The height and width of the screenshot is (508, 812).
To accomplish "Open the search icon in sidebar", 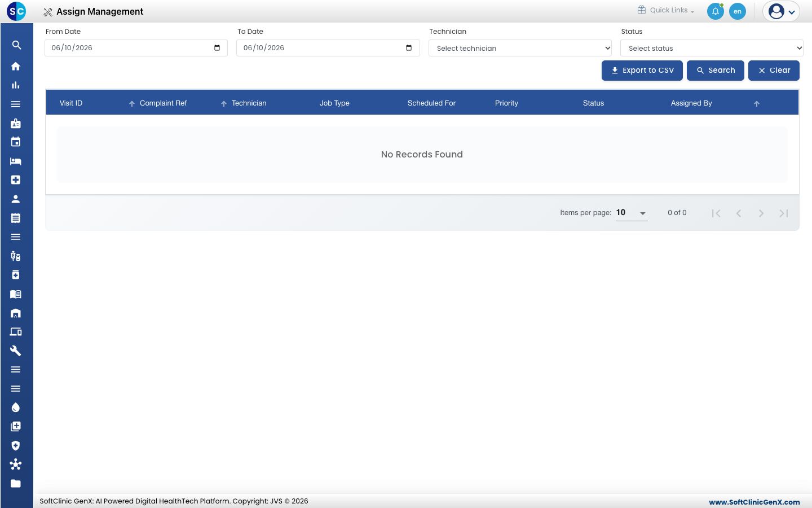I will coord(16,45).
